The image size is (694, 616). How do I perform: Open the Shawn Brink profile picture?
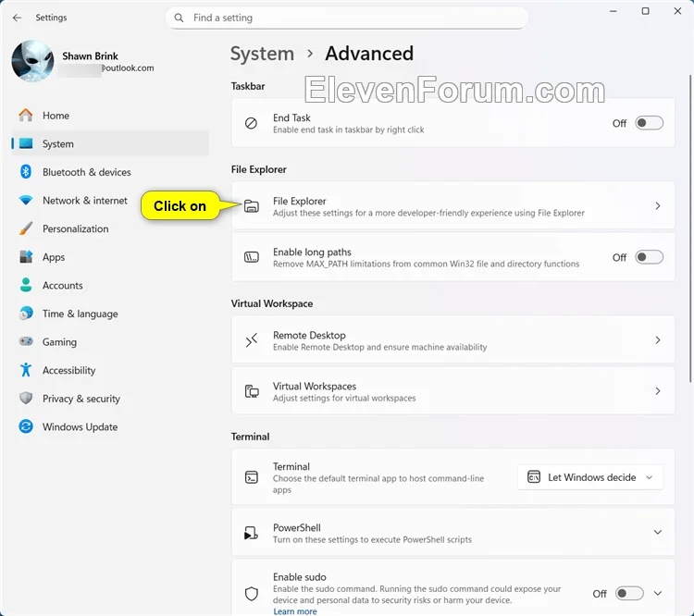[32, 61]
